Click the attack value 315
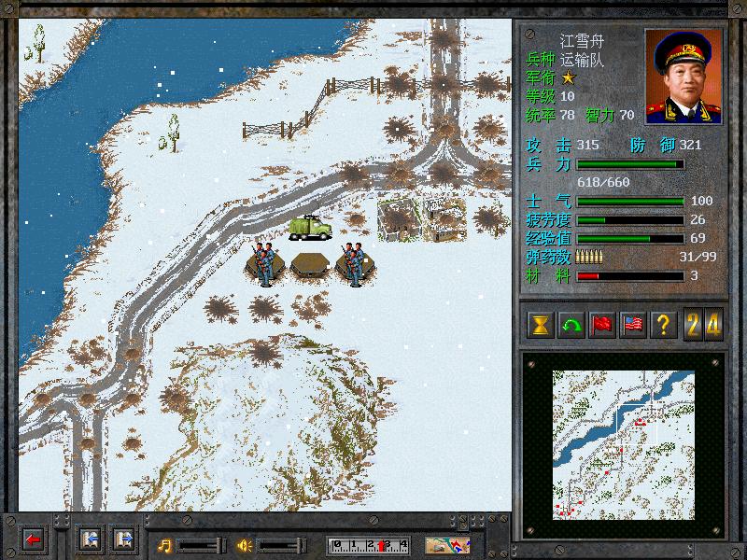The height and width of the screenshot is (560, 747). point(588,145)
